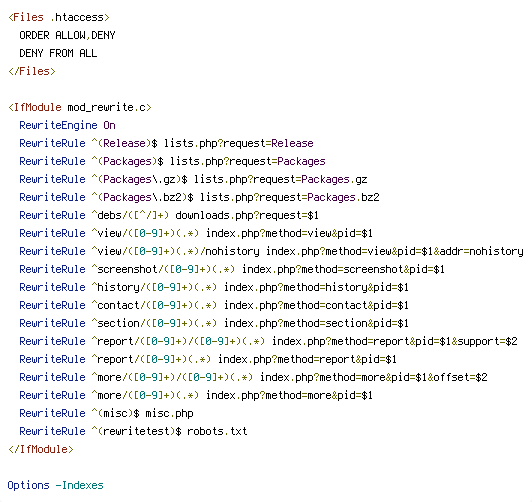This screenshot has height=502, width=532.
Task: Click the downloads.php?request=$1 text
Action: click(247, 215)
